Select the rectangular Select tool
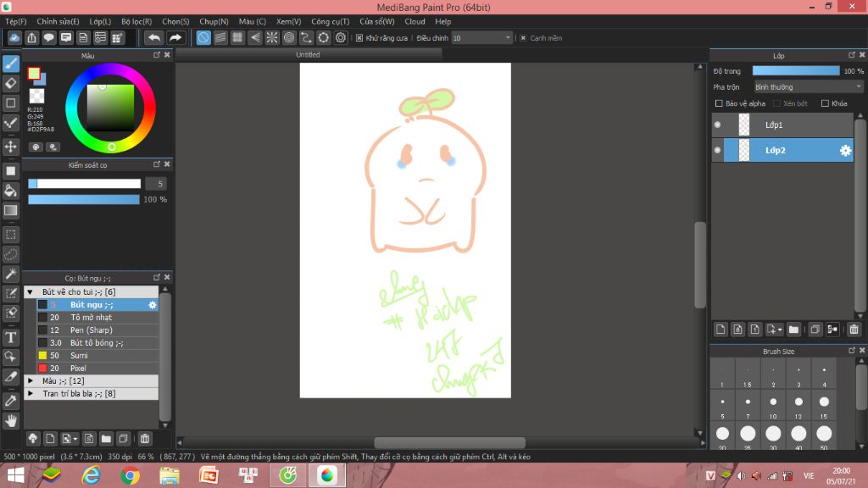Image resolution: width=868 pixels, height=488 pixels. (10, 235)
